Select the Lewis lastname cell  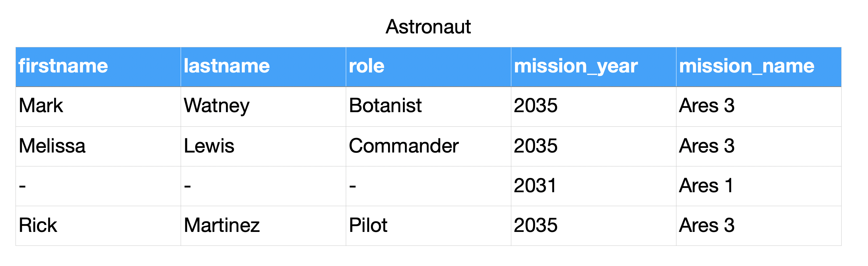click(209, 146)
